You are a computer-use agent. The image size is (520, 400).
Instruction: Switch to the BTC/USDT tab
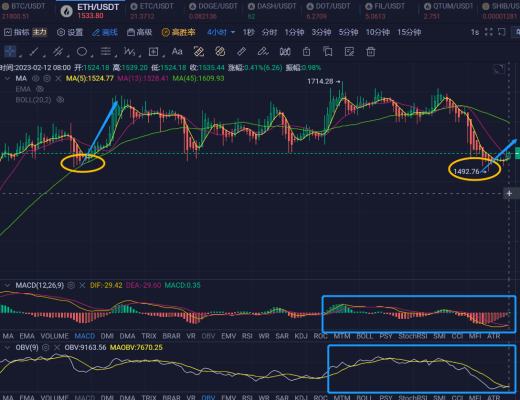23,11
